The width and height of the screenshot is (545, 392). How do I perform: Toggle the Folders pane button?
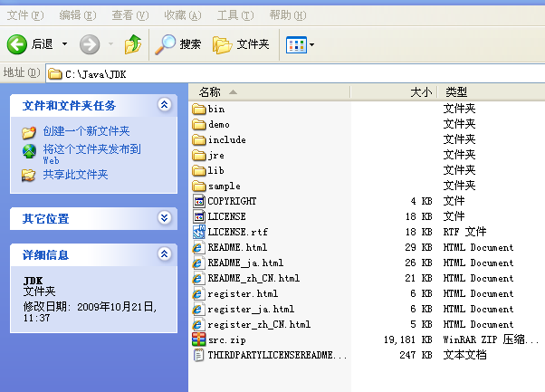pyautogui.click(x=241, y=44)
